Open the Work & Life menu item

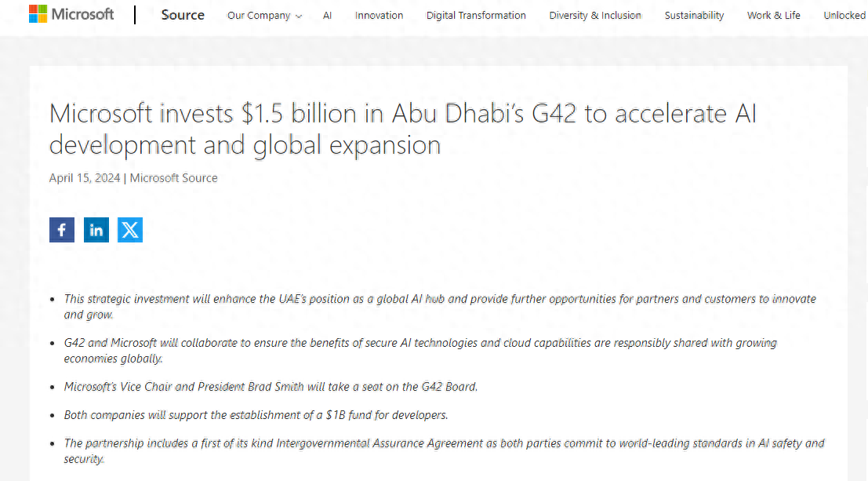click(773, 16)
